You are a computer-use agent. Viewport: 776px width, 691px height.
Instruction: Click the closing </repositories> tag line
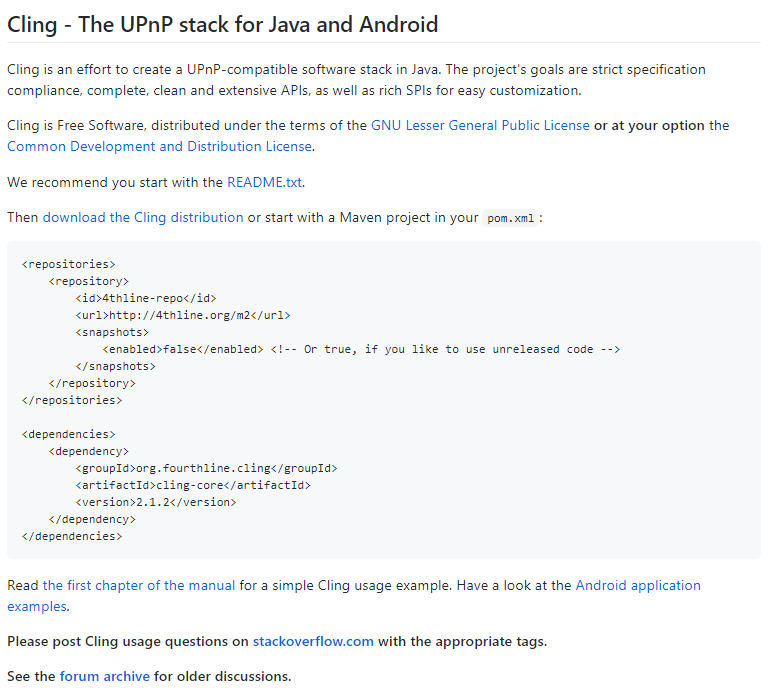tap(72, 400)
